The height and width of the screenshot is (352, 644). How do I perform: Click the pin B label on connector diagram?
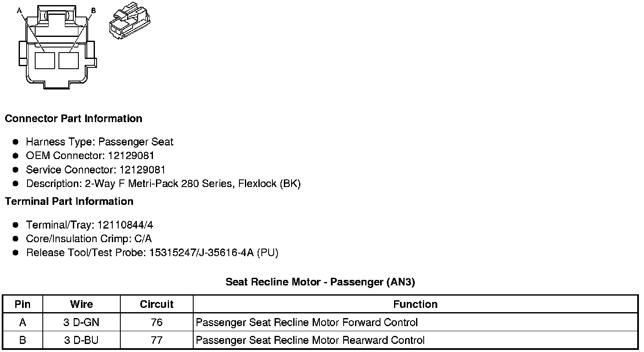94,10
